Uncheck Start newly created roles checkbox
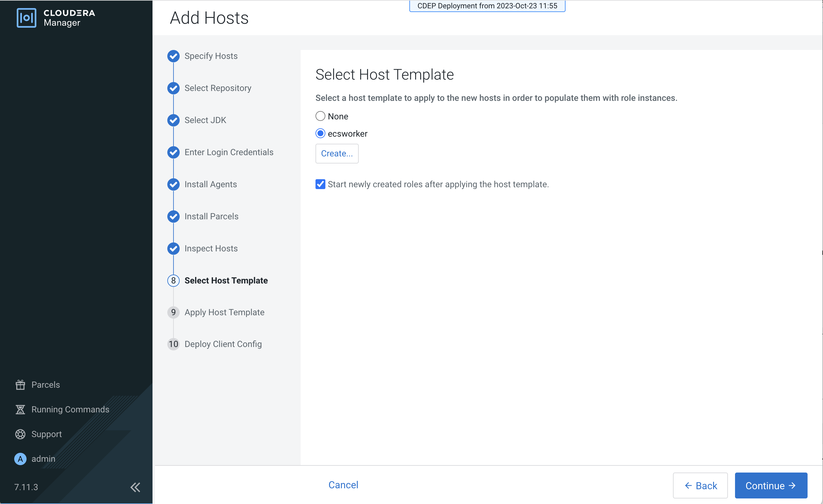Image resolution: width=823 pixels, height=504 pixels. click(320, 184)
